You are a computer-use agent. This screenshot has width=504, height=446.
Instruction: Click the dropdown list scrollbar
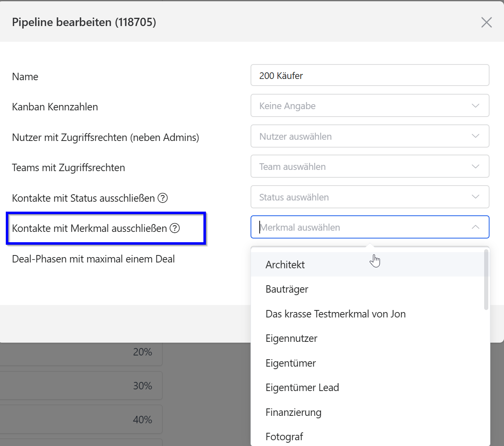[x=486, y=280]
